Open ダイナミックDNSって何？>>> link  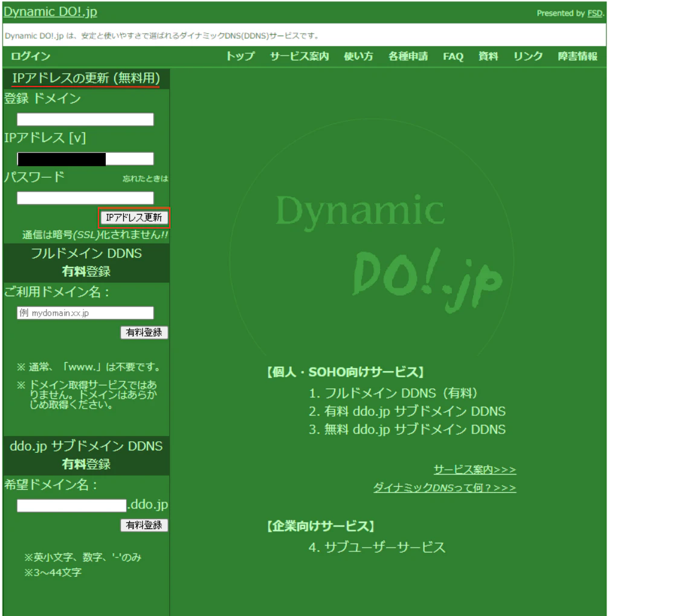click(x=444, y=488)
